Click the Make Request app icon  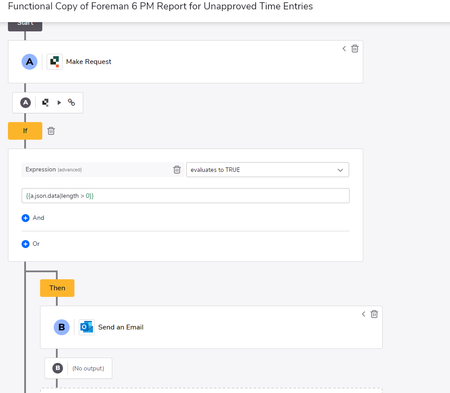tap(54, 62)
